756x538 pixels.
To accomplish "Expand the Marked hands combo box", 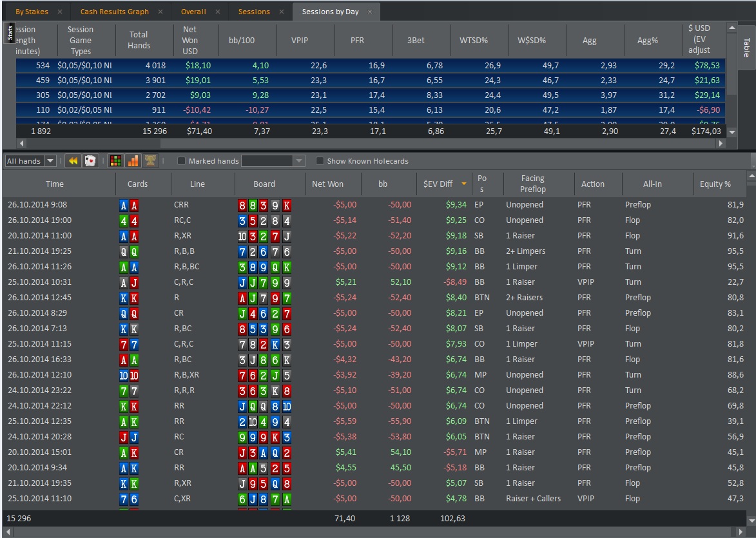I will pyautogui.click(x=298, y=161).
